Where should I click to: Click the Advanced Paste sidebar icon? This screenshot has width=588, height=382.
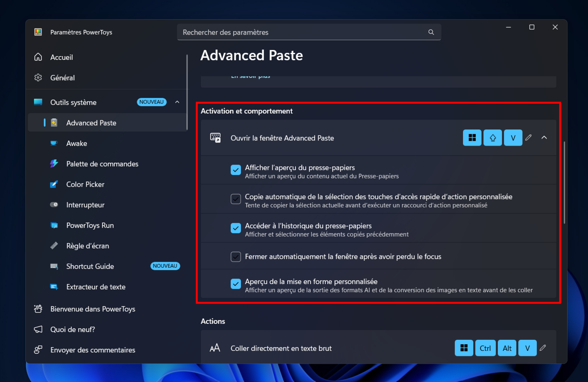click(x=54, y=122)
